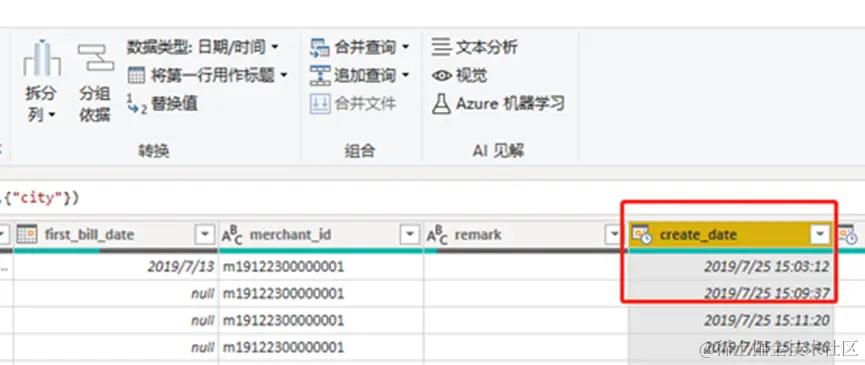Image resolution: width=865 pixels, height=365 pixels.
Task: Open merchant_id column filter dropdown
Action: [409, 235]
